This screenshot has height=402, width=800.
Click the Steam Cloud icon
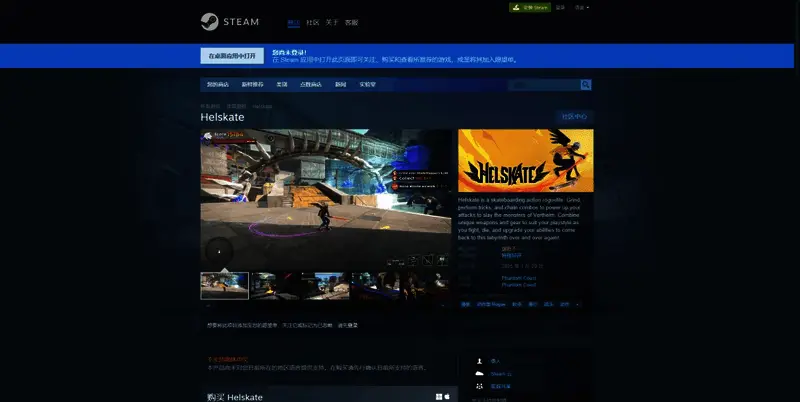[x=480, y=373]
